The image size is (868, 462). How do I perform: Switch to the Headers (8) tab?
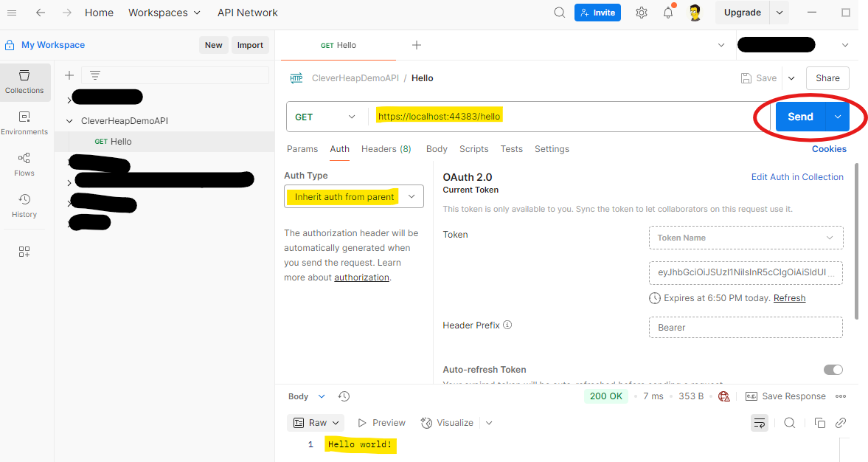click(x=386, y=148)
